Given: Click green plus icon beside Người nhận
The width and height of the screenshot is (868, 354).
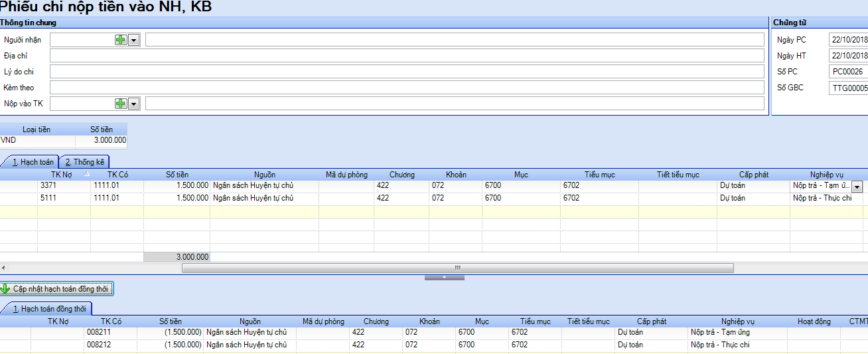Looking at the screenshot, I should click(x=120, y=40).
